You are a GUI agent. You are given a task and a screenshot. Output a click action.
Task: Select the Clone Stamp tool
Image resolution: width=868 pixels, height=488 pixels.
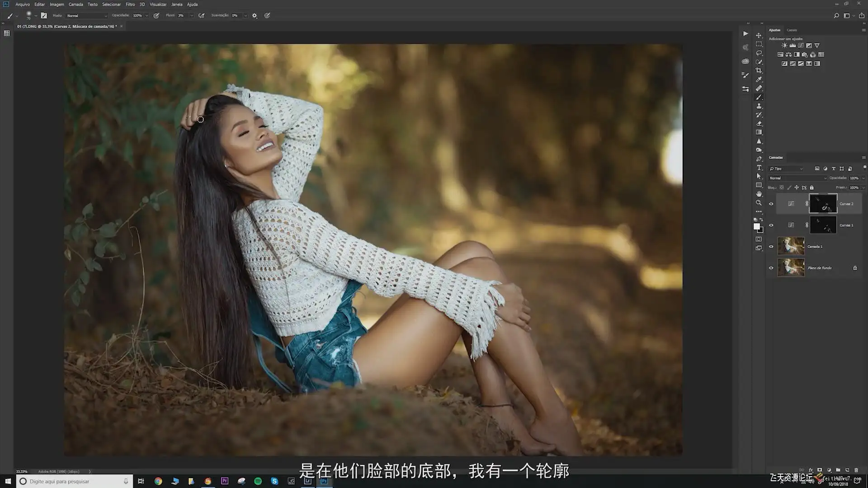click(759, 106)
